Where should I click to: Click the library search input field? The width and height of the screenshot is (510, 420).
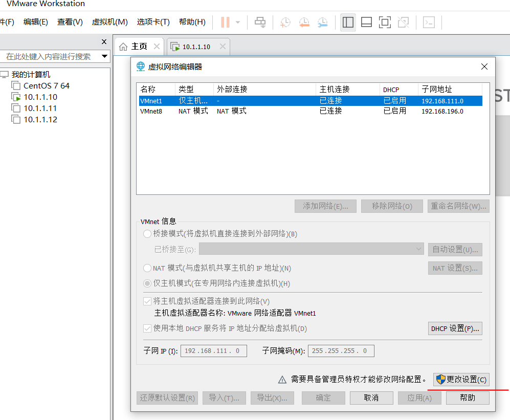49,57
